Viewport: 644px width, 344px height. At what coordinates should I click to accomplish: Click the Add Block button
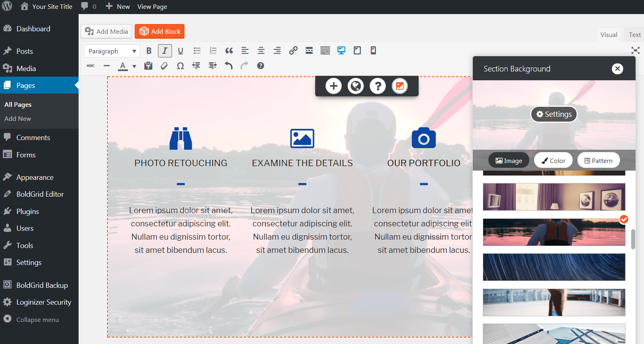coord(160,31)
